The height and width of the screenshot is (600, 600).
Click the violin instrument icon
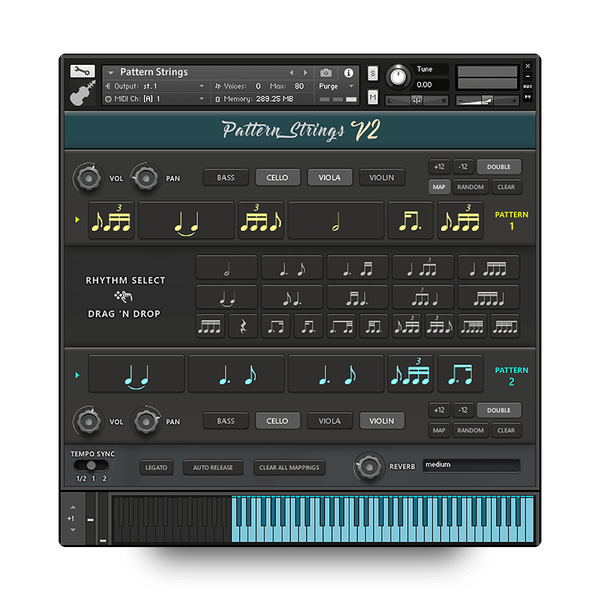click(x=82, y=93)
